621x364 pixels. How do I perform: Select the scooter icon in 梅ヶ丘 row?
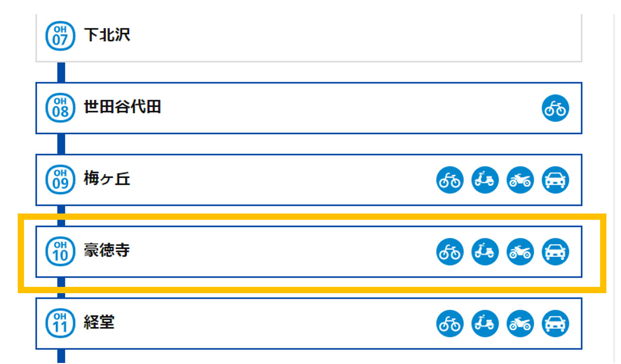(485, 180)
